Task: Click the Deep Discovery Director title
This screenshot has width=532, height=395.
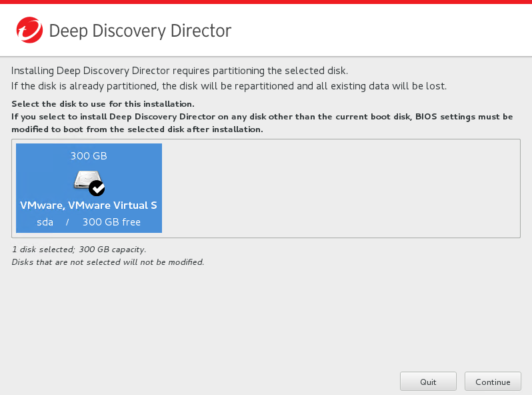Action: pyautogui.click(x=140, y=31)
